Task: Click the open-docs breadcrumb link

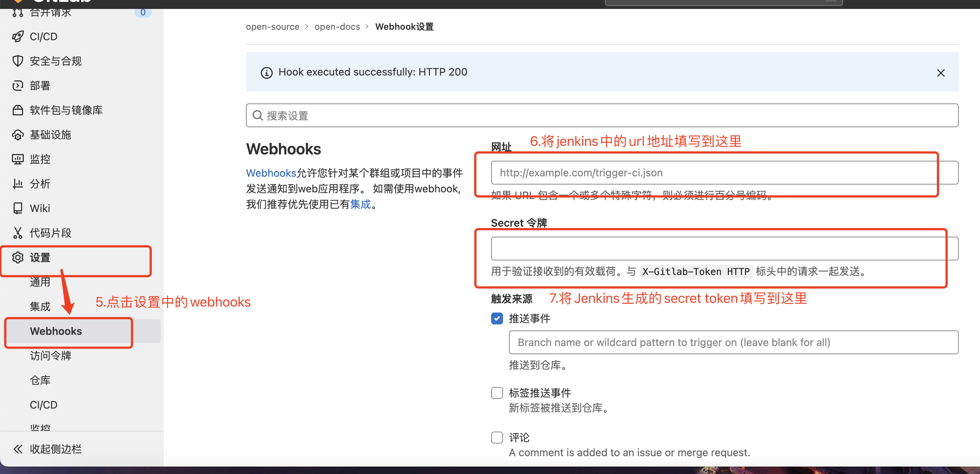Action: point(337,27)
